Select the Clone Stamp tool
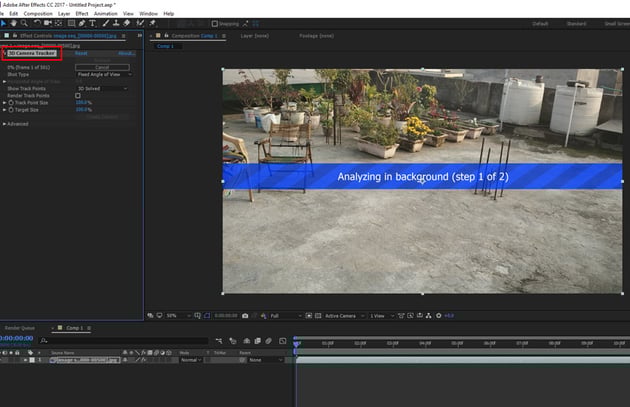Viewport: 630px width, 407px height. tap(116, 23)
